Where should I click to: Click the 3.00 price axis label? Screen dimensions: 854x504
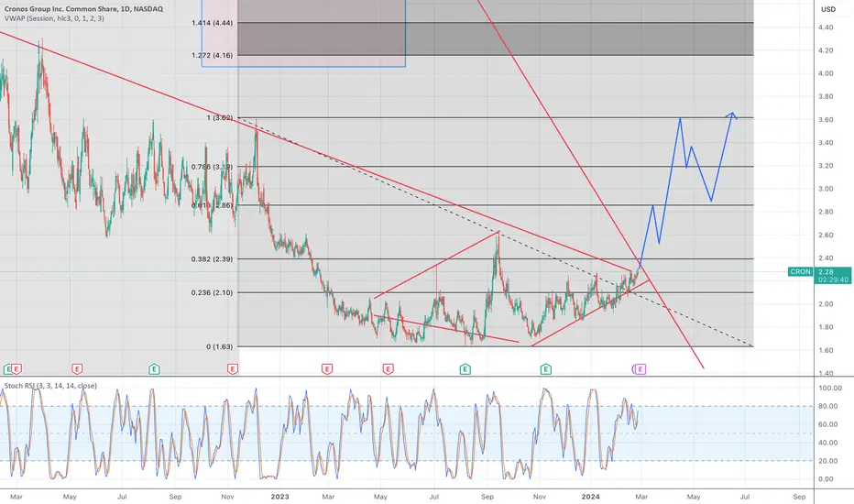pos(826,189)
